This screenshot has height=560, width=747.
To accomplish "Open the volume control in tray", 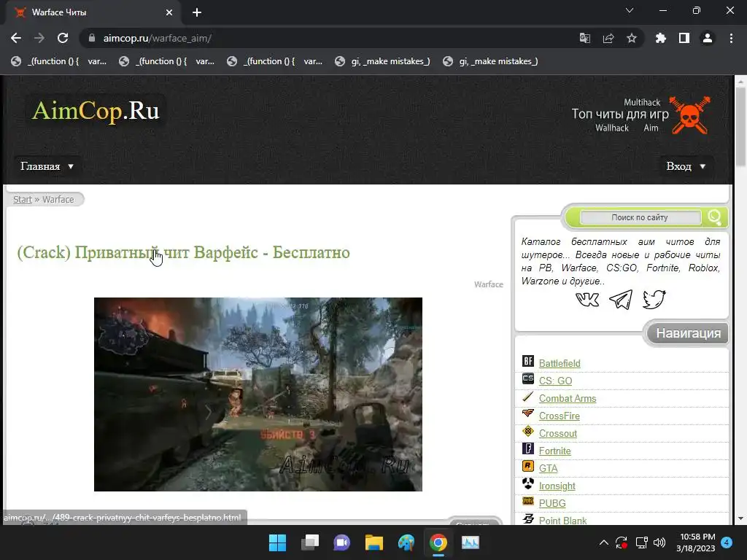I will coord(659,542).
